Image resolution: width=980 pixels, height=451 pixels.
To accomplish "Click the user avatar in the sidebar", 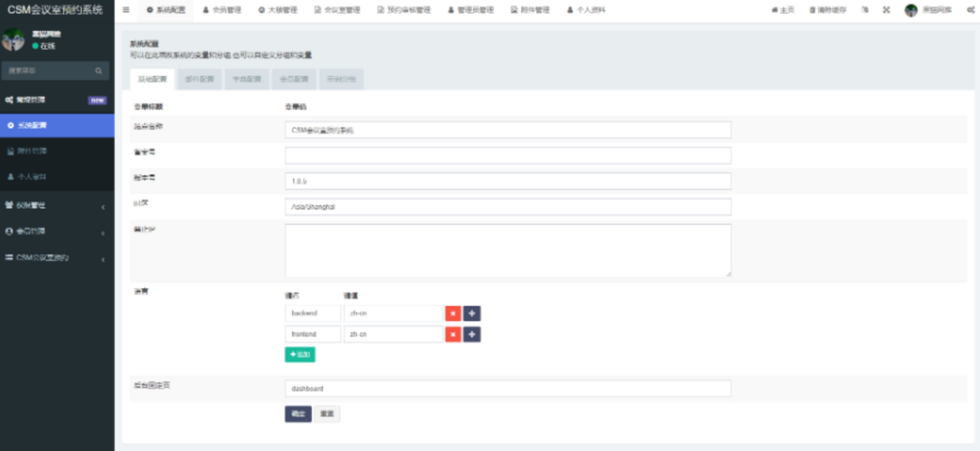I will click(13, 40).
